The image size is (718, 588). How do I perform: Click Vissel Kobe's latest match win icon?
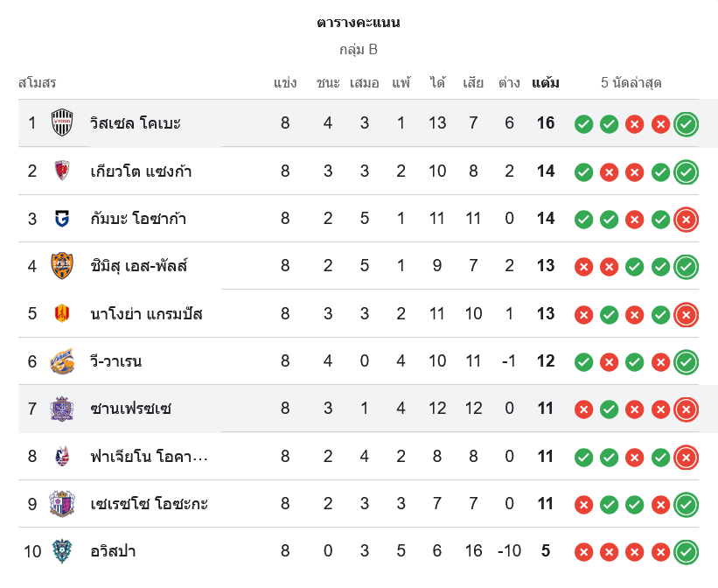coord(687,123)
